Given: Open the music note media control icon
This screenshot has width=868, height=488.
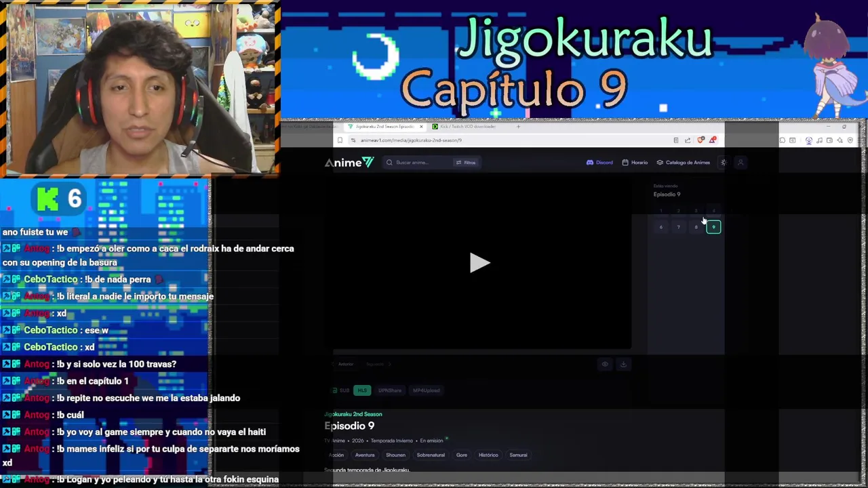Looking at the screenshot, I should pos(819,140).
